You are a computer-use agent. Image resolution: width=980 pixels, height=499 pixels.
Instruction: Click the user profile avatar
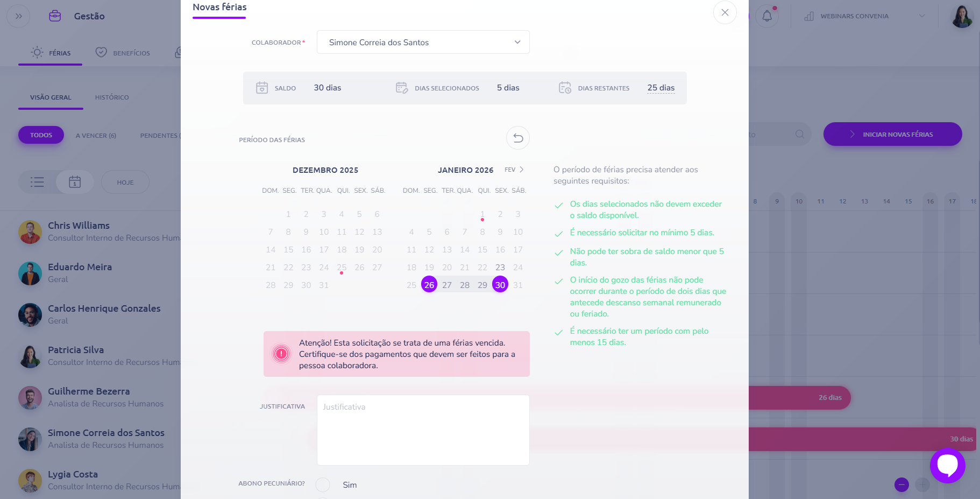[962, 16]
